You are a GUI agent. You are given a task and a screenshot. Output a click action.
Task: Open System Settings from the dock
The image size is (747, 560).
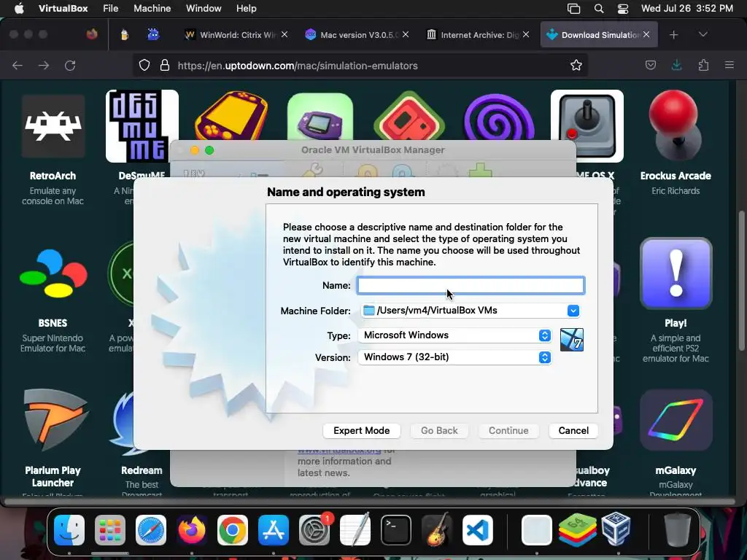314,530
